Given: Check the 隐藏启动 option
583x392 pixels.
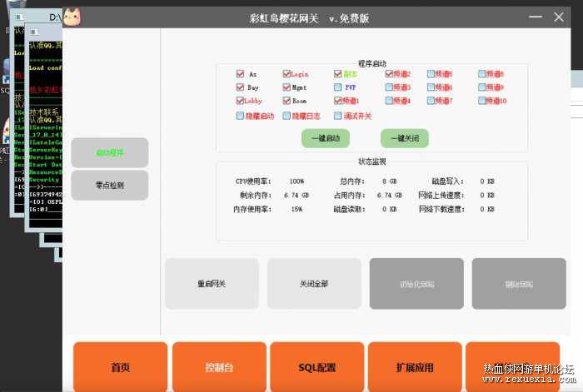Looking at the screenshot, I should click(240, 116).
